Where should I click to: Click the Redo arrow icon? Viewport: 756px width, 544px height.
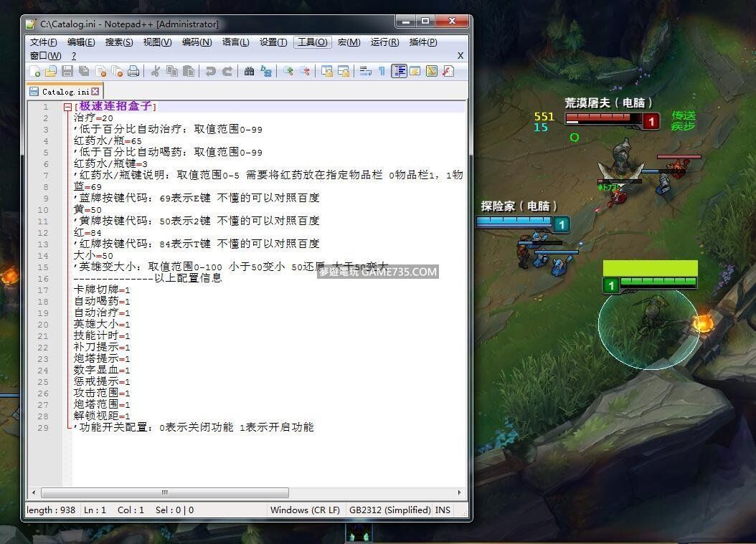tap(227, 72)
